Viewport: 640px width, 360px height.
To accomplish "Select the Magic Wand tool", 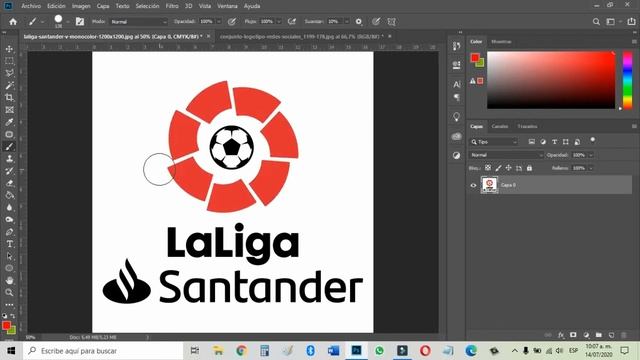I will (x=9, y=85).
